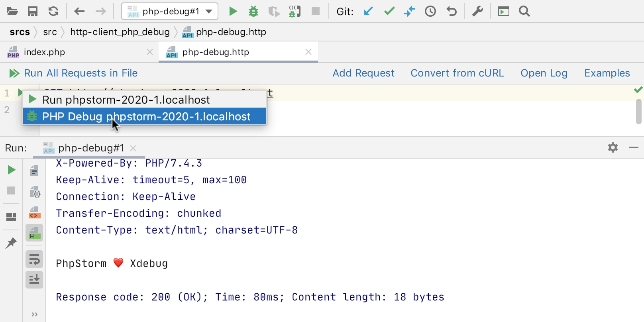Image resolution: width=644 pixels, height=322 pixels.
Task: Toggle soft-wrap in the response console
Action: 35,260
